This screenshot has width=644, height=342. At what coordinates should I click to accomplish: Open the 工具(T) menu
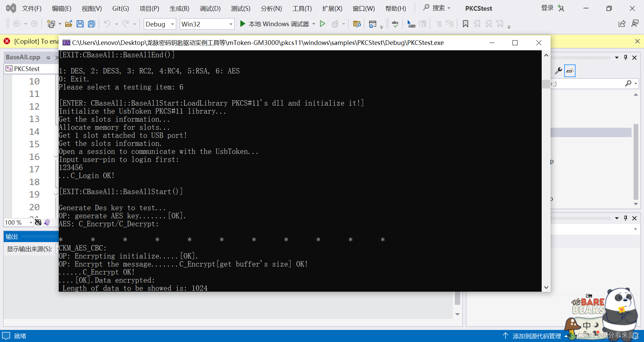302,8
